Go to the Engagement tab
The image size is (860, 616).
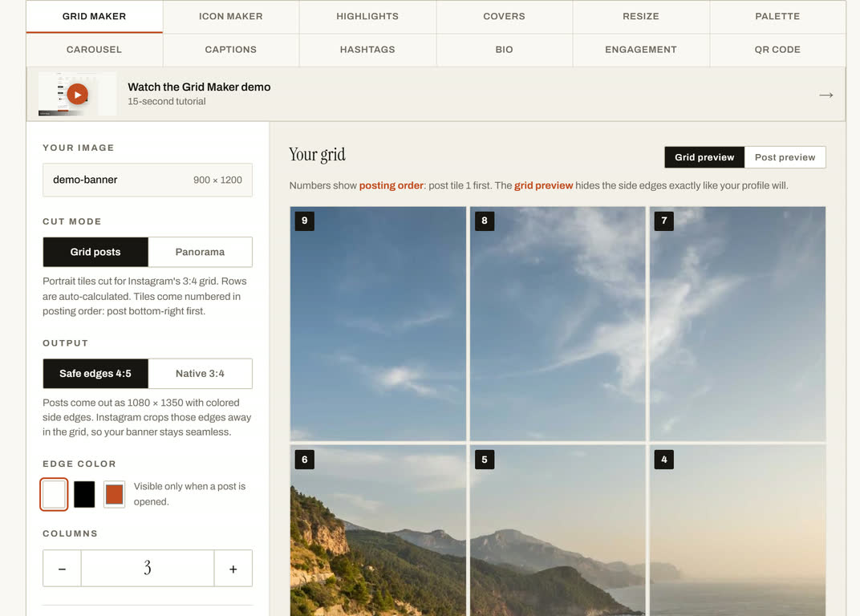[641, 50]
